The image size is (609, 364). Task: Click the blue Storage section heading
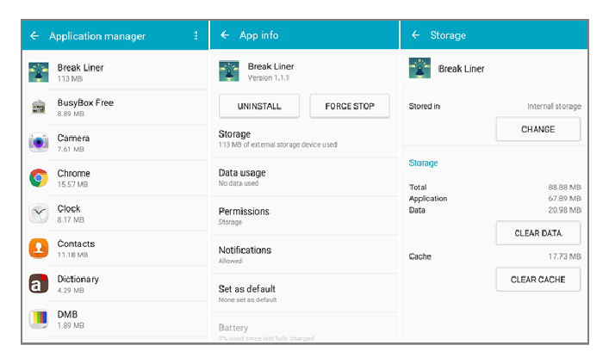coord(423,163)
